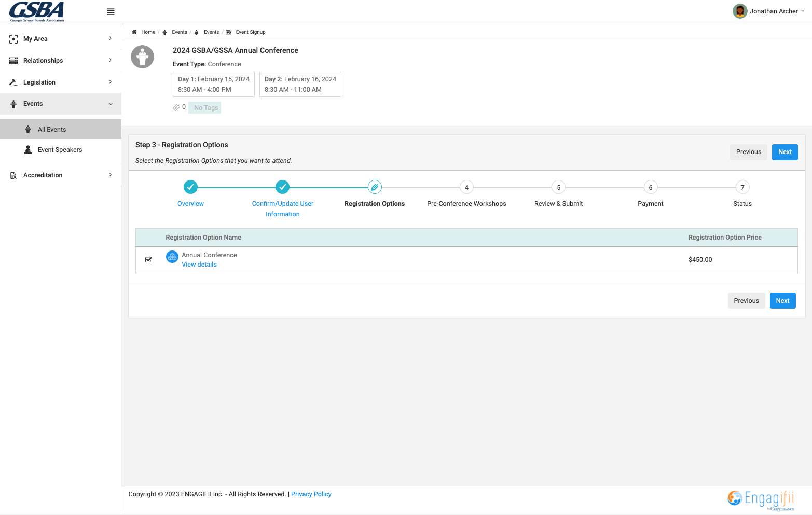Click step 7 Status circle
812x515 pixels.
(742, 187)
